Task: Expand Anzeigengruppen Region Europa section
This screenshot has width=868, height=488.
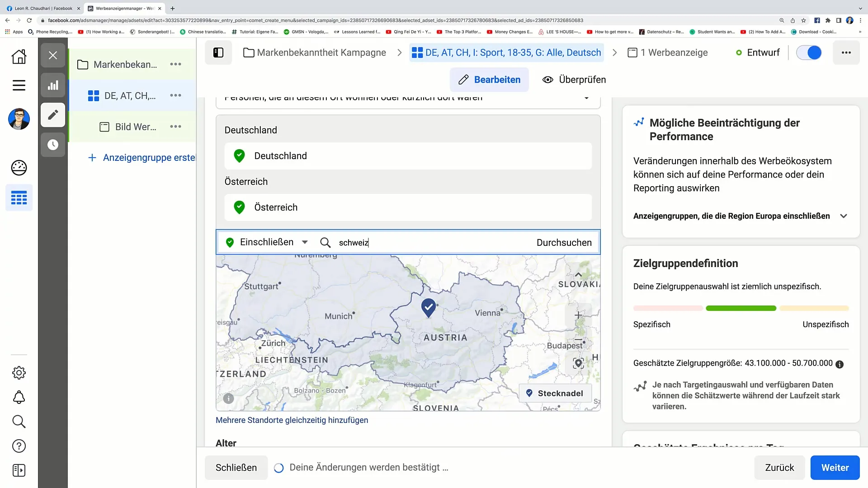Action: pyautogui.click(x=844, y=216)
